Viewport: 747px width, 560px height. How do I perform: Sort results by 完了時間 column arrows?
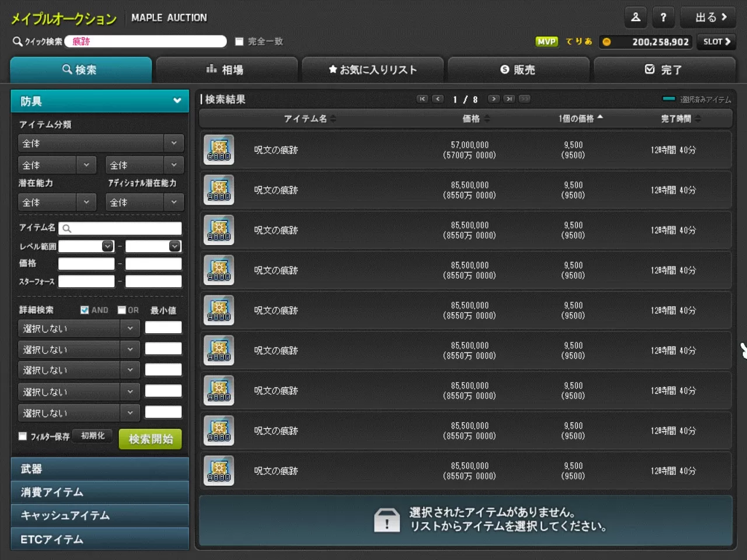(x=698, y=118)
